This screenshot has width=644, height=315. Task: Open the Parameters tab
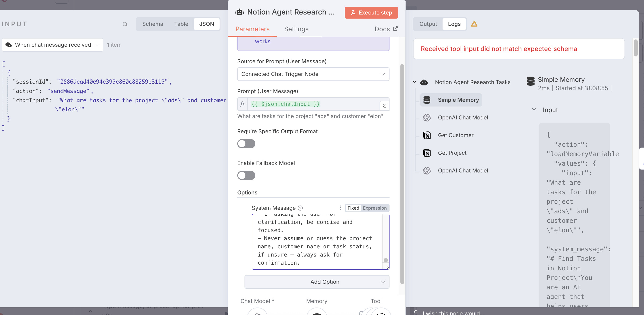click(252, 29)
